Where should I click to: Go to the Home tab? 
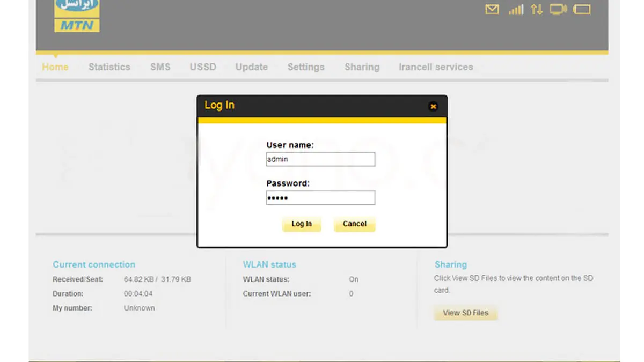pos(55,67)
